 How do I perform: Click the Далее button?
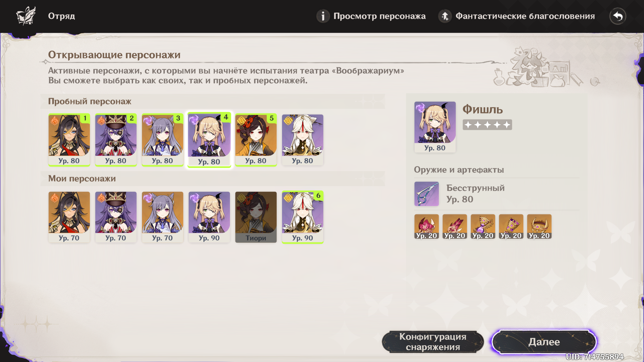tap(544, 342)
